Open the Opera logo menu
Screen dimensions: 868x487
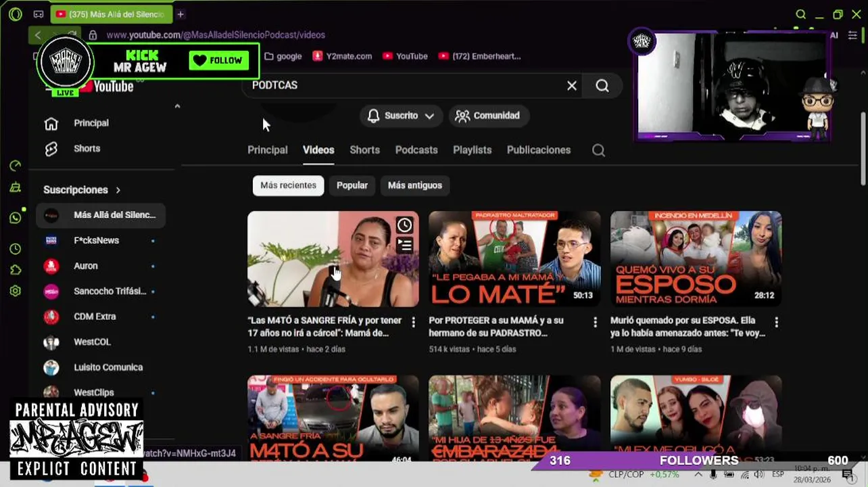[16, 14]
